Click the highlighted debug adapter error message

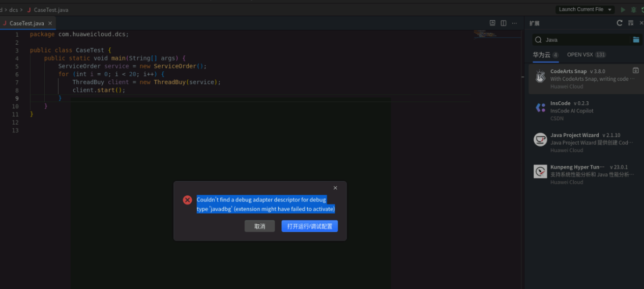266,205
